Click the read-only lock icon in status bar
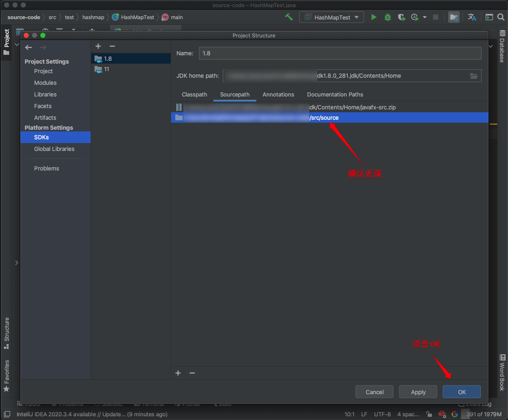 coord(429,414)
